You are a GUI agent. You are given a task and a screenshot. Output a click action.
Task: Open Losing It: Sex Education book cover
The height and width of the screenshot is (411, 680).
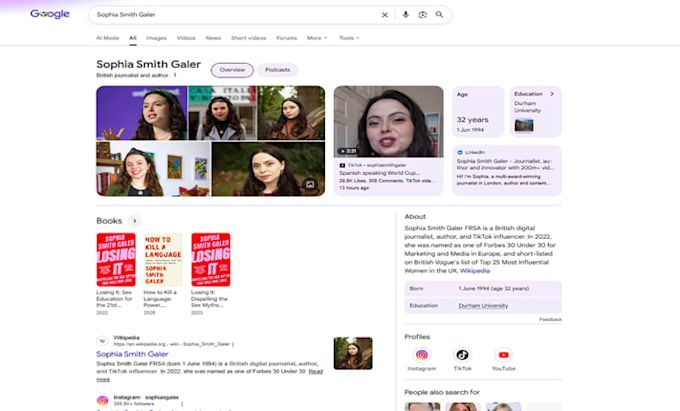(116, 260)
